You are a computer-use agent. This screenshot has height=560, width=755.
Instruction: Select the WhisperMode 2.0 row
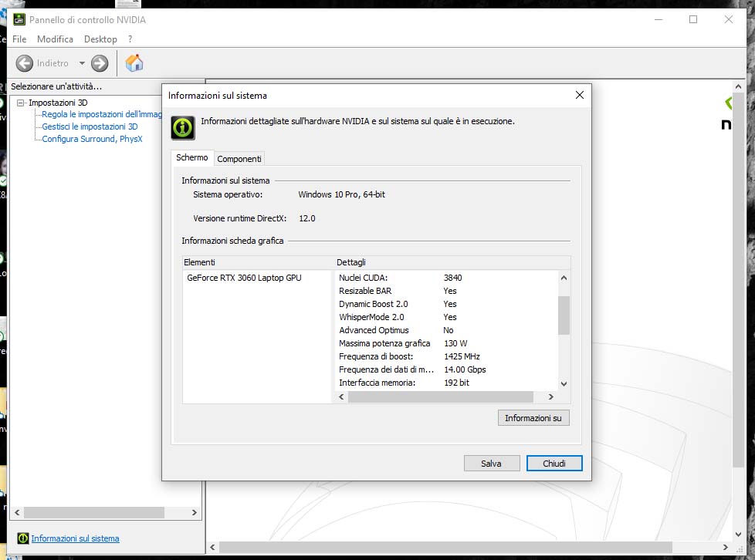point(446,317)
